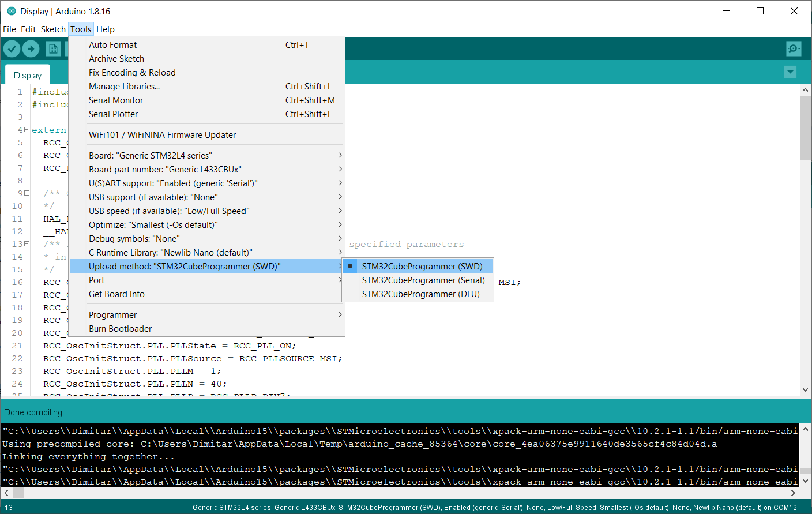Image resolution: width=812 pixels, height=514 pixels.
Task: Click editor scrollbar up arrow
Action: click(x=806, y=90)
